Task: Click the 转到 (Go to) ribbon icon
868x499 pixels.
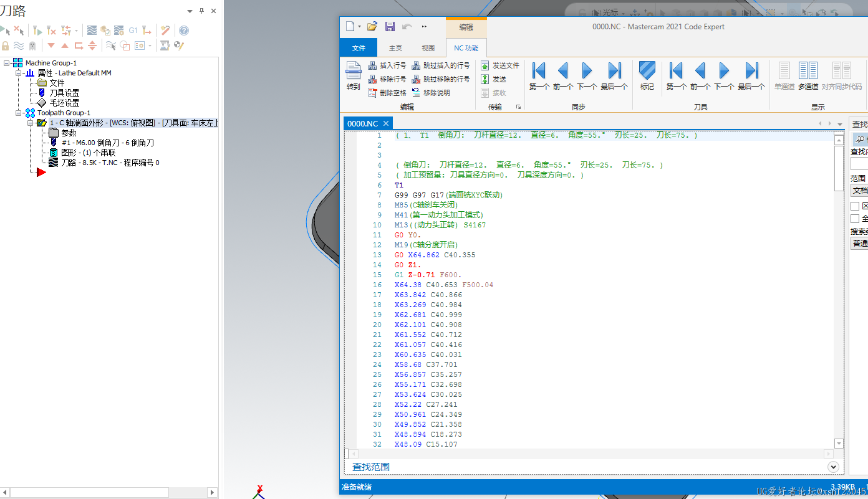Action: tap(354, 76)
